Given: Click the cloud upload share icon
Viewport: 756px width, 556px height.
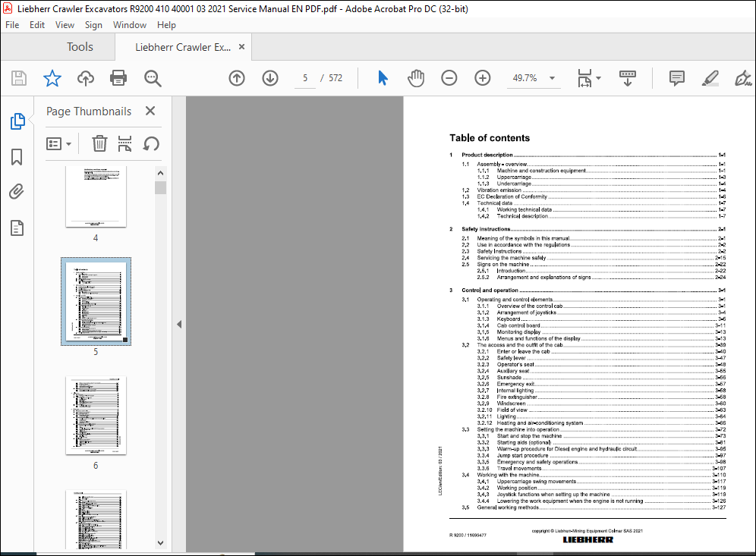Looking at the screenshot, I should [85, 78].
